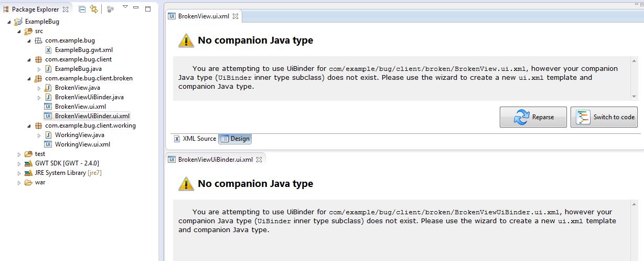Image resolution: width=644 pixels, height=261 pixels.
Task: Close the BrokenViewUiBinder.ui.xml editor tab
Action: click(259, 159)
